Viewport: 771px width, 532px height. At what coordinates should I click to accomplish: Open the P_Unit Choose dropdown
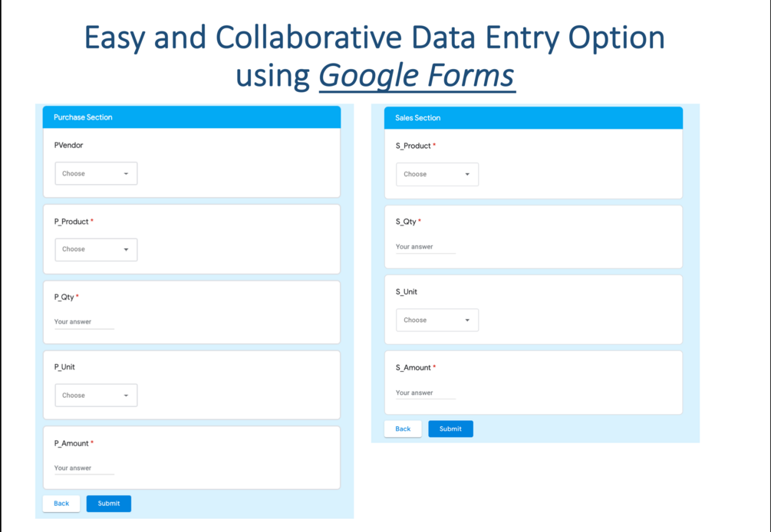[95, 396]
